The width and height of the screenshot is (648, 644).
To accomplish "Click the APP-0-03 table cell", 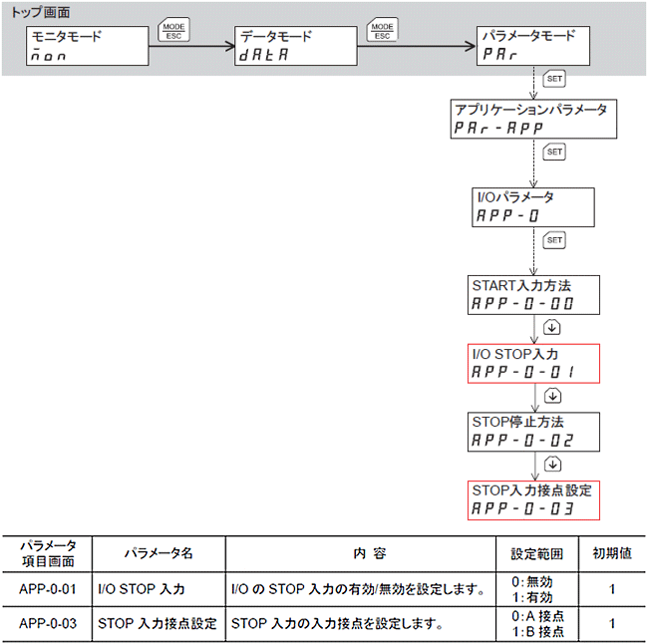I will click(x=48, y=623).
